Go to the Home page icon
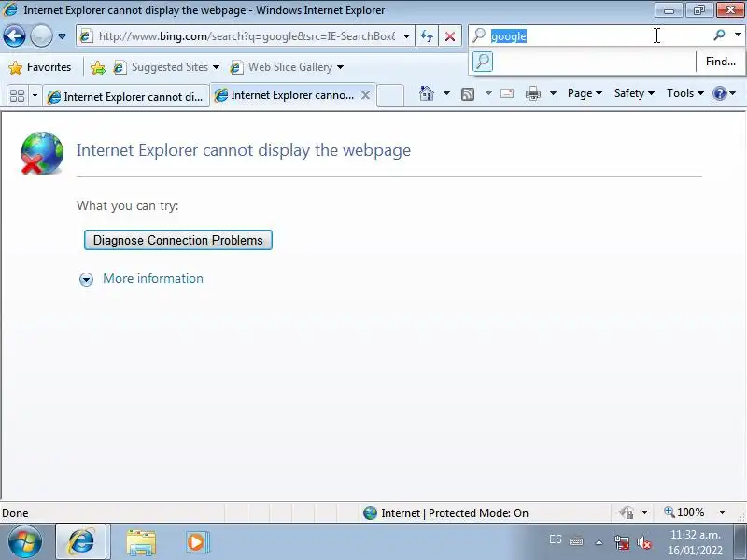The height and width of the screenshot is (560, 747). click(x=427, y=93)
